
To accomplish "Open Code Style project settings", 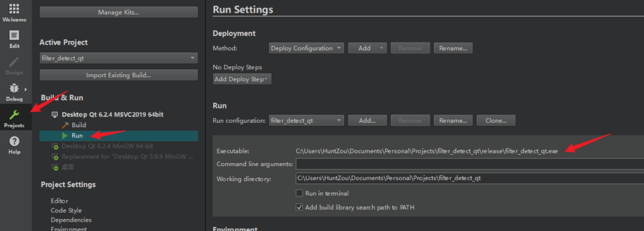I will tap(66, 210).
